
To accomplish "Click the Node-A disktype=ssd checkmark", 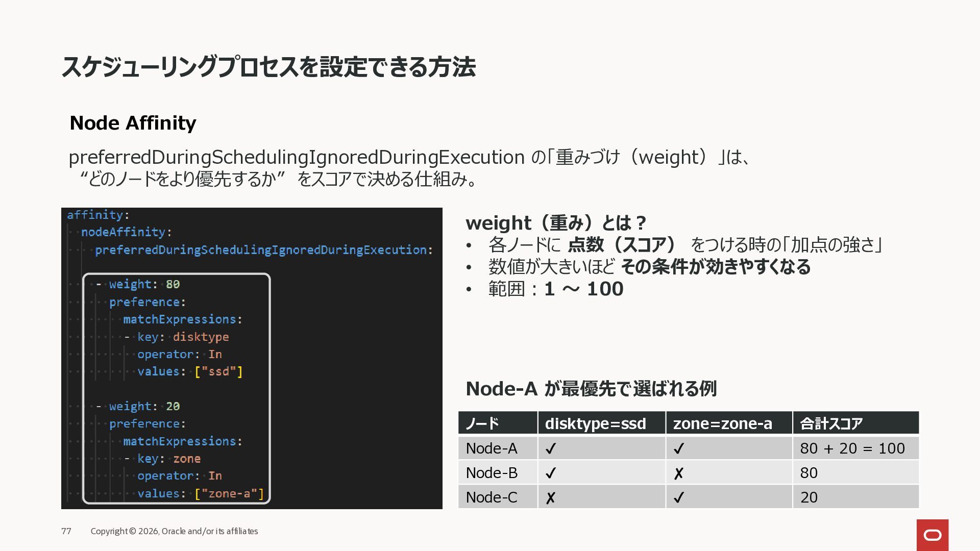I will tap(550, 449).
